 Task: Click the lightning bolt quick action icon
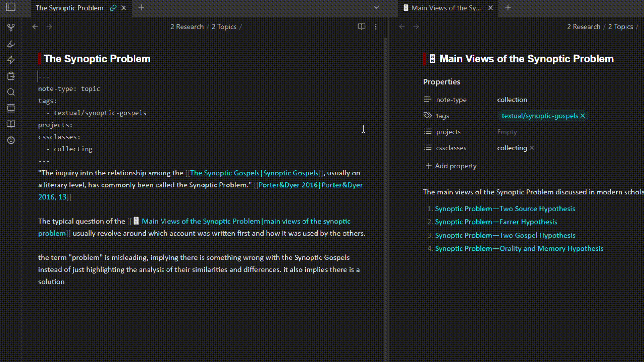click(11, 60)
